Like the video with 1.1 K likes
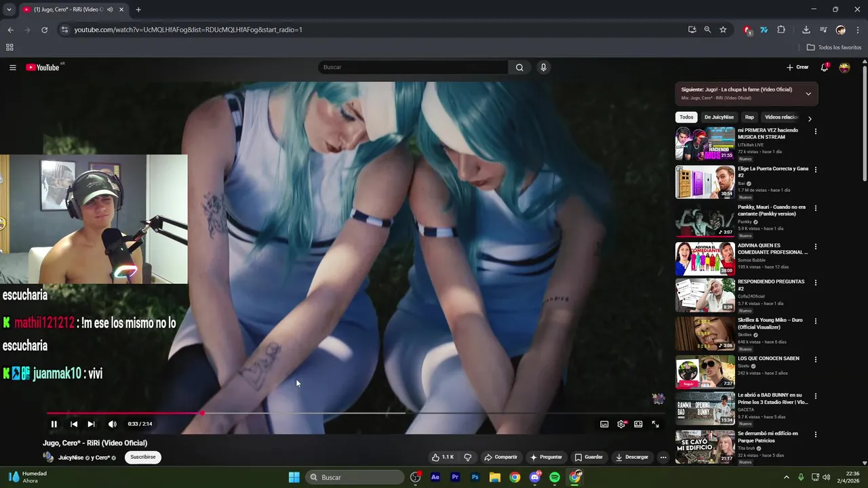 pos(443,457)
